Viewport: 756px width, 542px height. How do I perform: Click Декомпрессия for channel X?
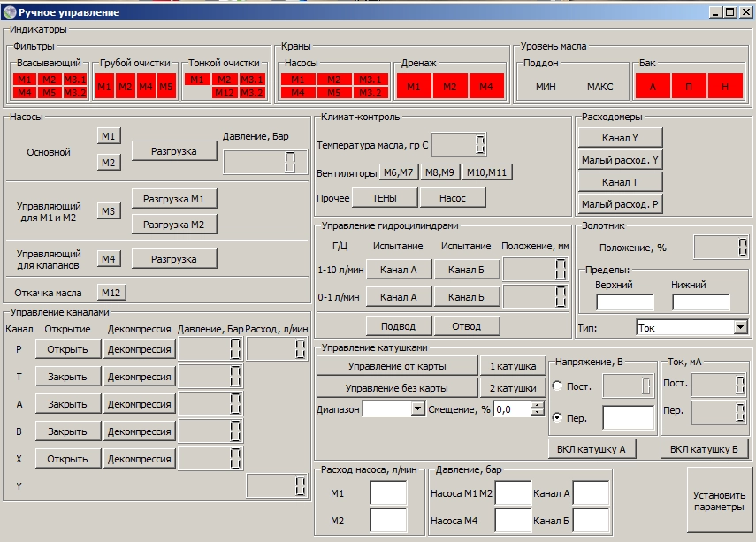click(139, 459)
